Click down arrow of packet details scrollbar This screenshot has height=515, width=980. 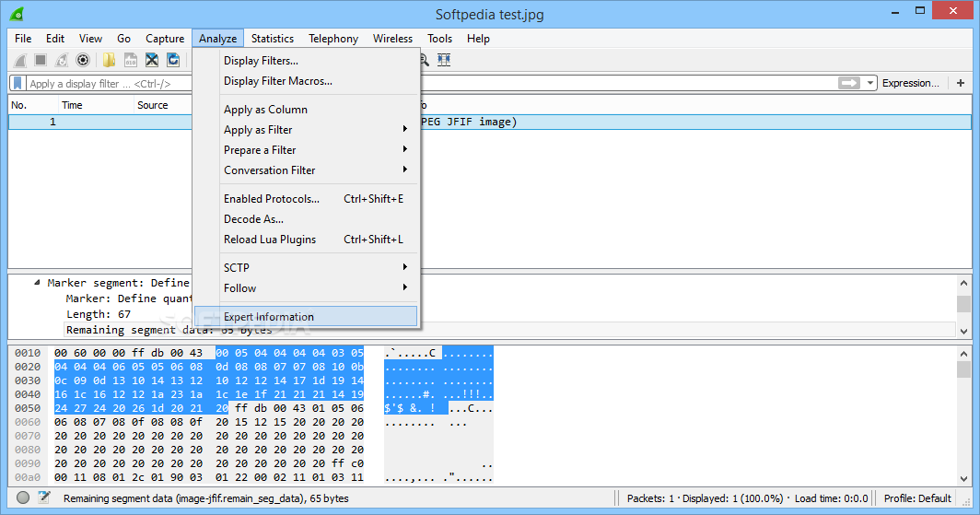click(x=963, y=332)
